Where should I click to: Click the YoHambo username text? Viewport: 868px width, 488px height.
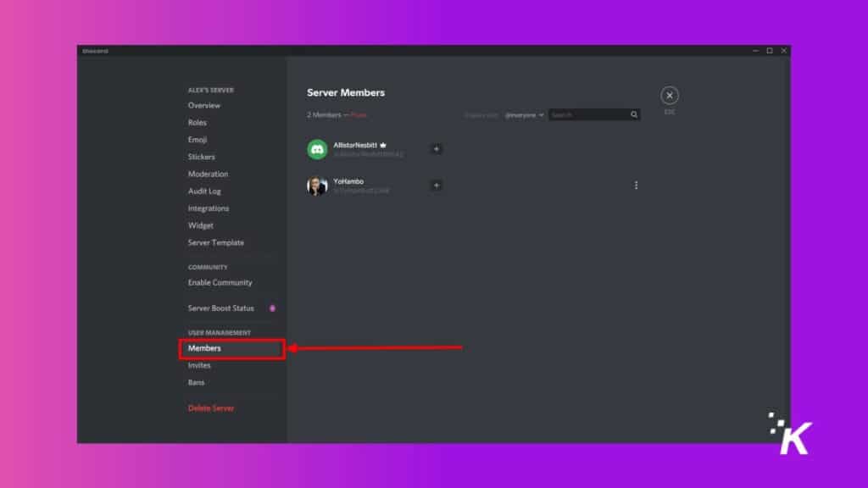tap(348, 181)
